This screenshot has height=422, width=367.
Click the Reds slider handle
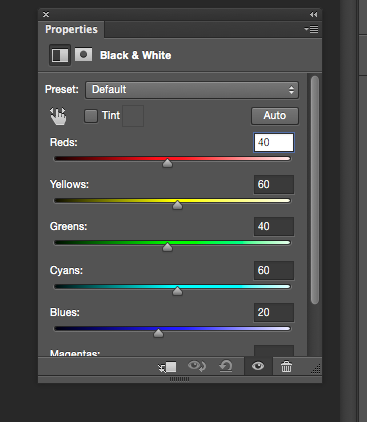[167, 163]
